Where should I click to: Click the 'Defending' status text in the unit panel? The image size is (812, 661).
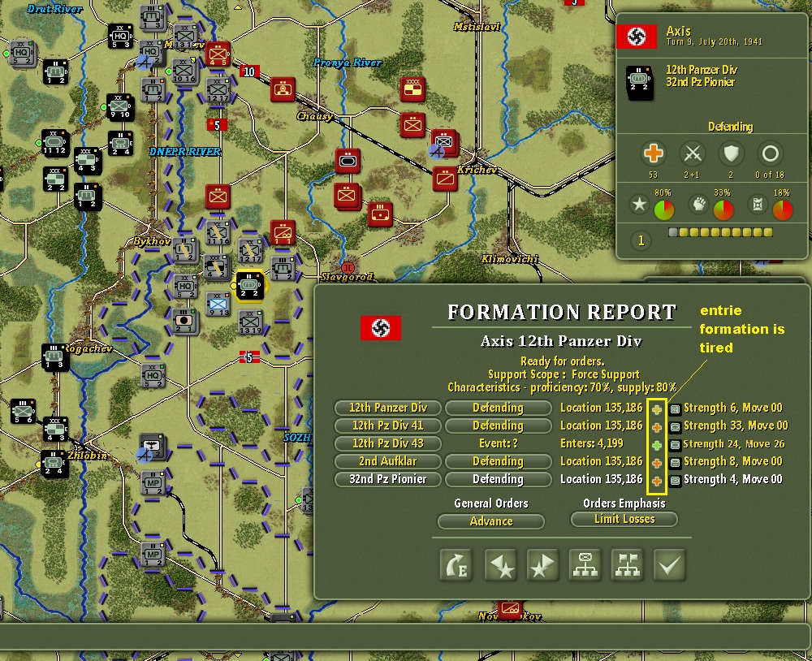coord(731,127)
